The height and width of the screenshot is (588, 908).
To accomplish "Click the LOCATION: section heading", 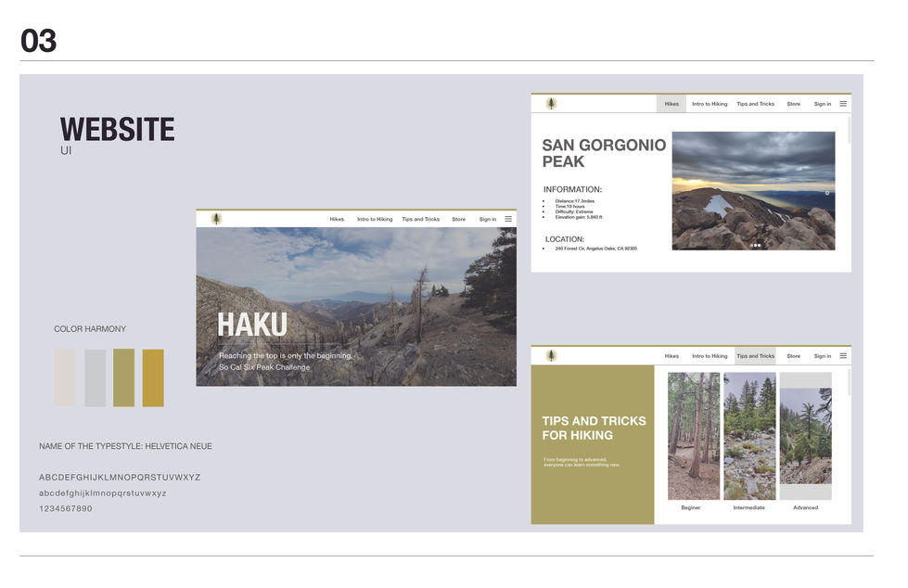I will click(x=565, y=238).
